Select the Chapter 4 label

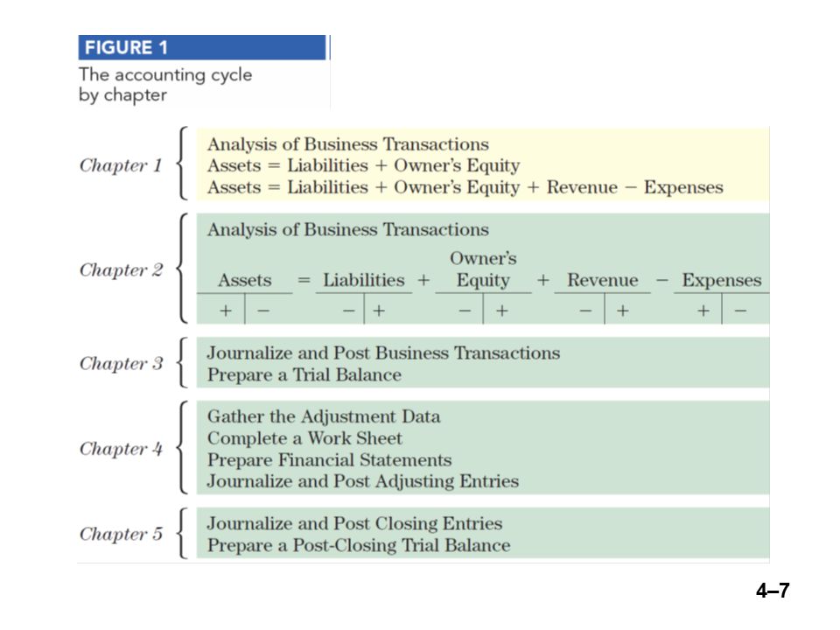[121, 448]
